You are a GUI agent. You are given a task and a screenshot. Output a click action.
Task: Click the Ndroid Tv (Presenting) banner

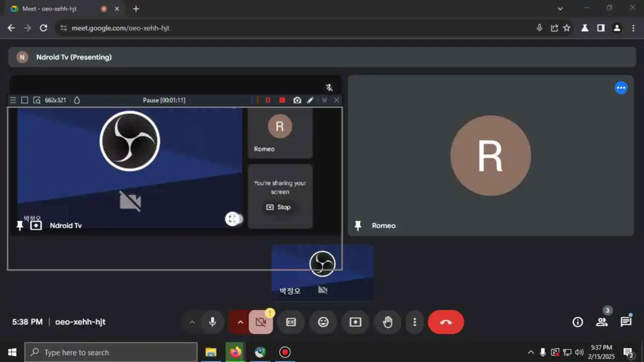[322, 57]
